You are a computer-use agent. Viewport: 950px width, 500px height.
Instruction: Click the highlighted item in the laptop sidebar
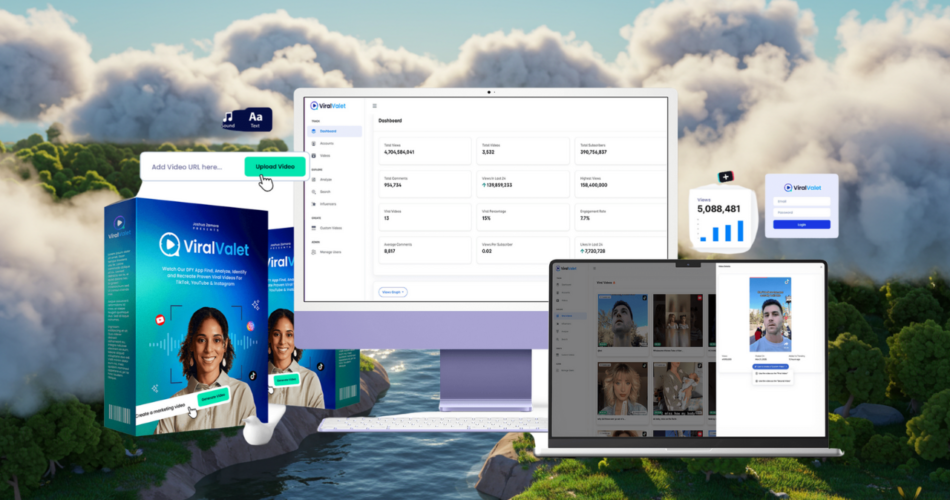tap(571, 316)
